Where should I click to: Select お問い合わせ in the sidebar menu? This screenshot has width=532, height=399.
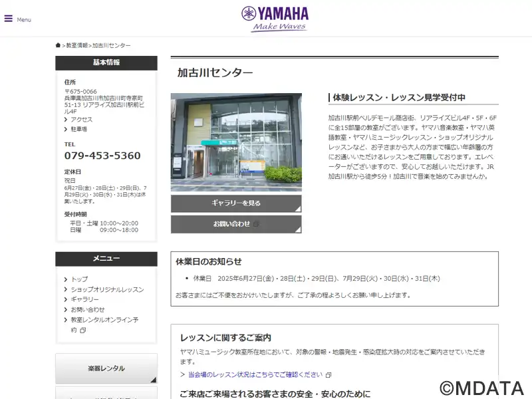point(88,309)
